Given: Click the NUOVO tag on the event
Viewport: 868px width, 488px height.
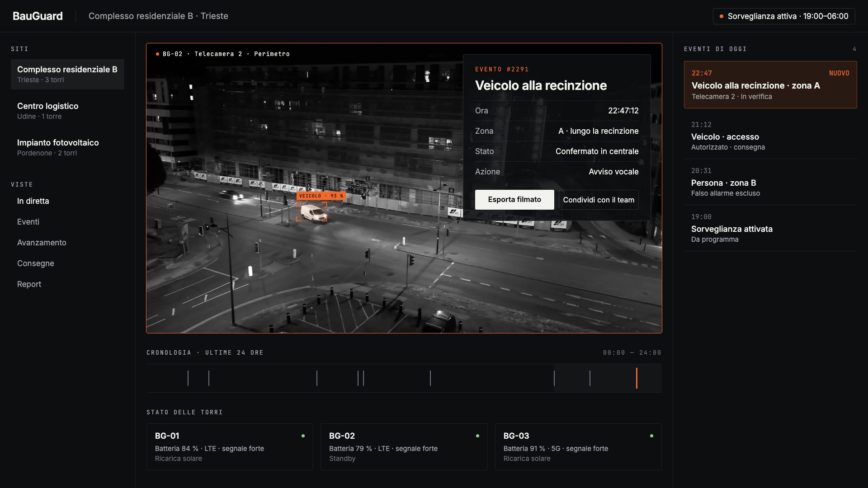Looking at the screenshot, I should [839, 73].
